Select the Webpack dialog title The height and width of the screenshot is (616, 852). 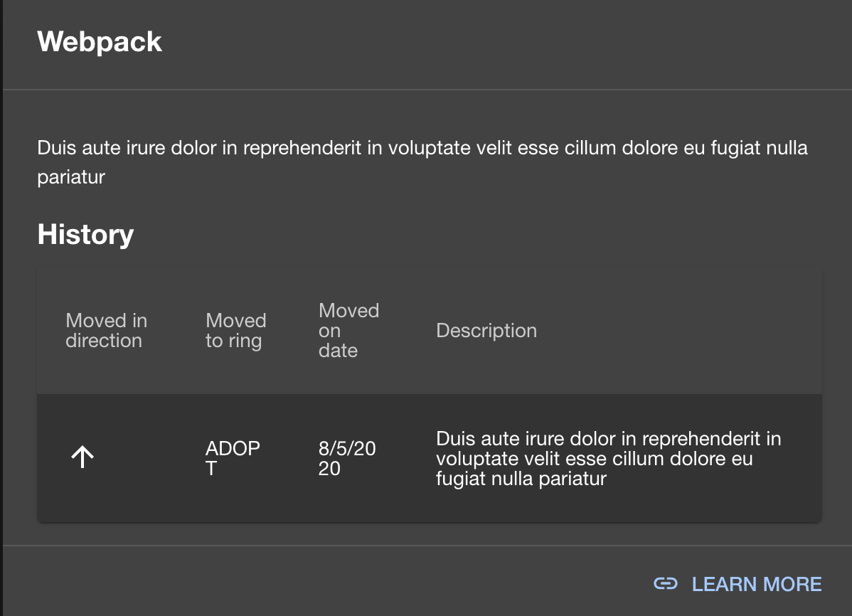100,41
